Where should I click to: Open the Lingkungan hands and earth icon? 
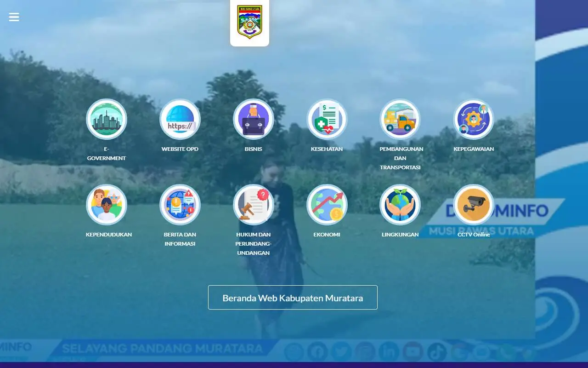(x=400, y=205)
